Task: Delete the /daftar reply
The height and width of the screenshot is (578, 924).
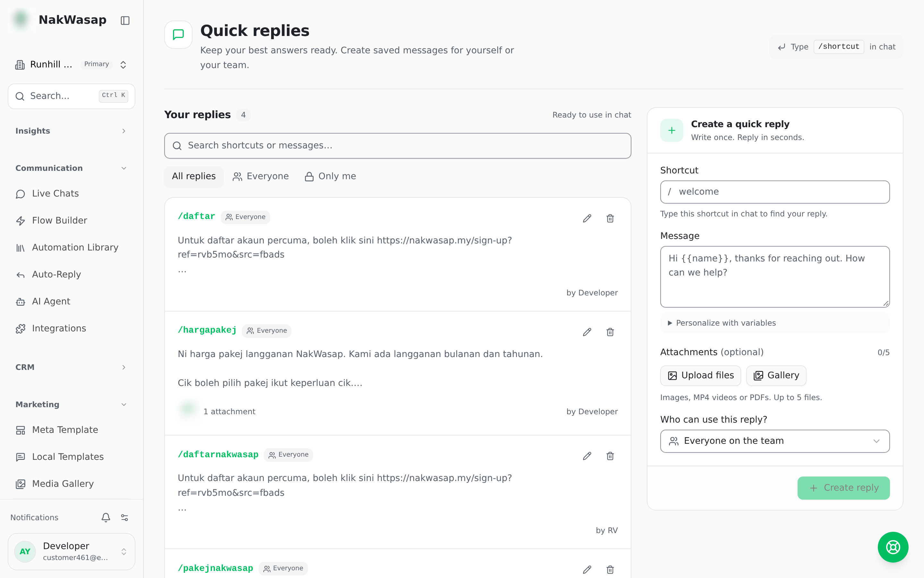Action: [x=610, y=218]
